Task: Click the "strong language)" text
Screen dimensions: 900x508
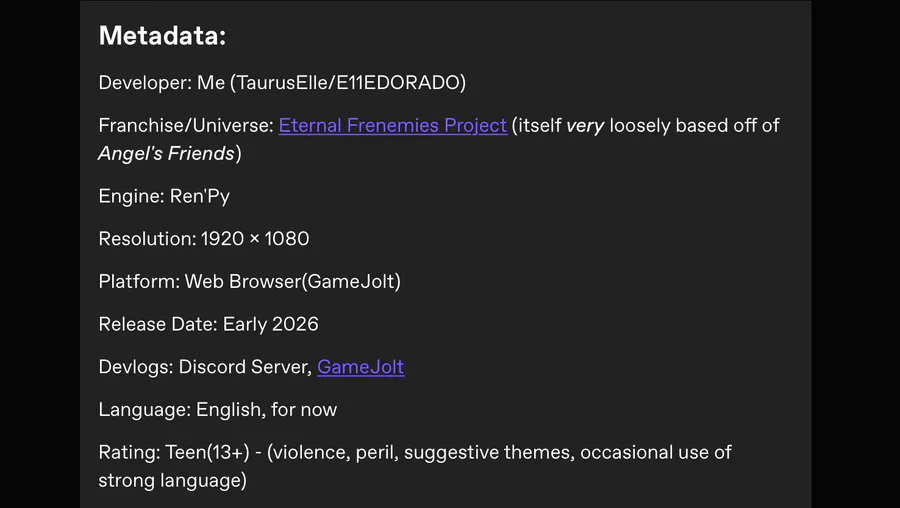Action: [x=171, y=481]
